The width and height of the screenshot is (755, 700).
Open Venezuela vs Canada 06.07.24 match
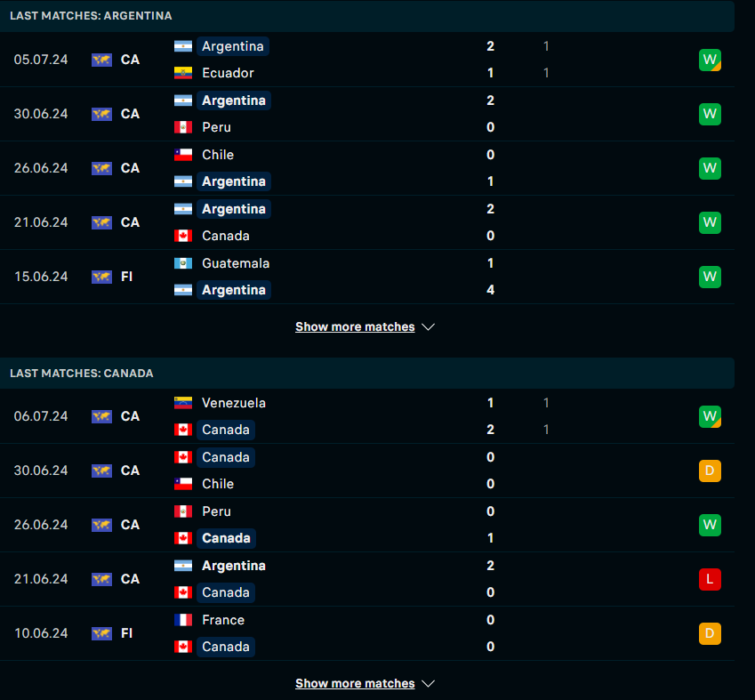coord(356,416)
